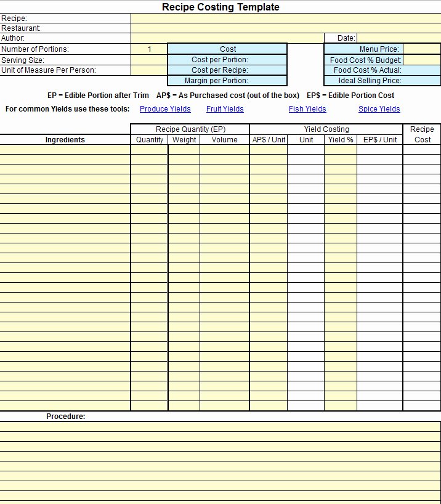This screenshot has height=504, width=441.
Task: Select the first AP$ / Unit cell
Action: [269, 150]
